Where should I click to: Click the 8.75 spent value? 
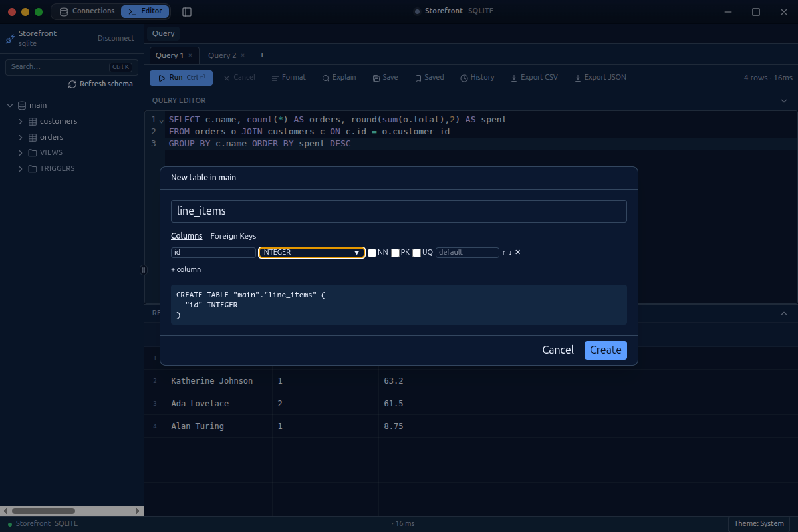pyautogui.click(x=394, y=426)
